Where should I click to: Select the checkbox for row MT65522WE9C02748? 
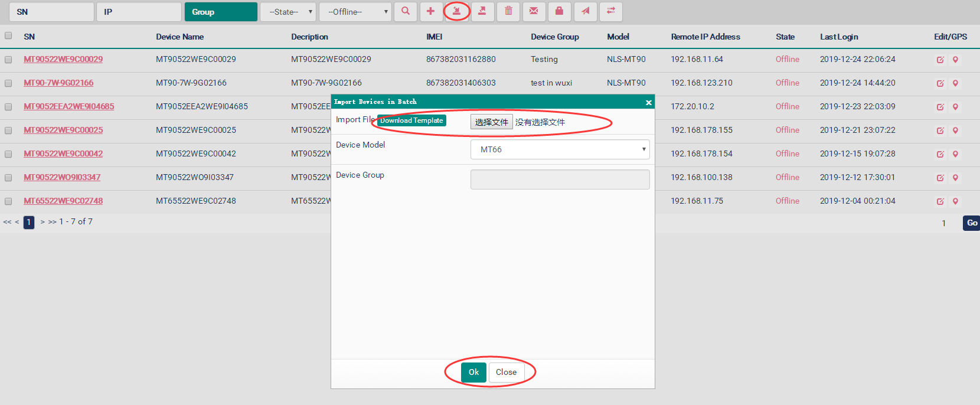pos(8,201)
